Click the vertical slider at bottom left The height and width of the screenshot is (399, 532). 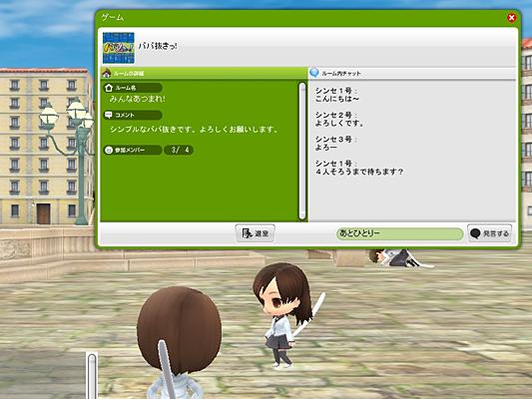pyautogui.click(x=92, y=376)
